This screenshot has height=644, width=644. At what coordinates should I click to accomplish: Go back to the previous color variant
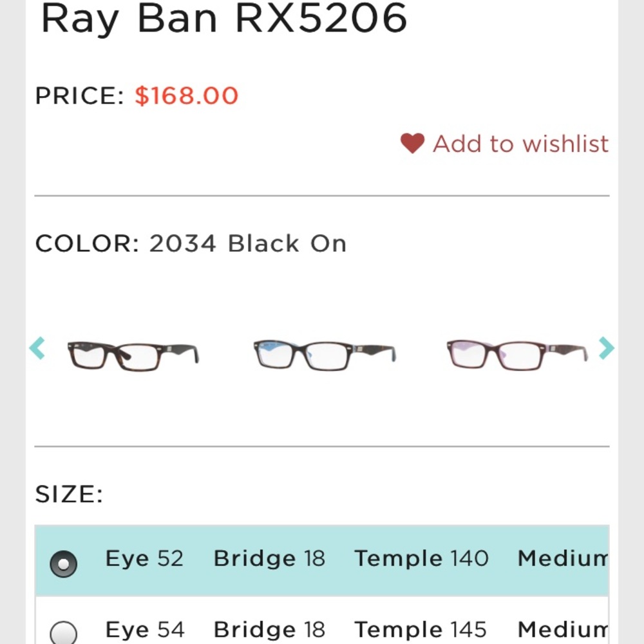point(37,348)
